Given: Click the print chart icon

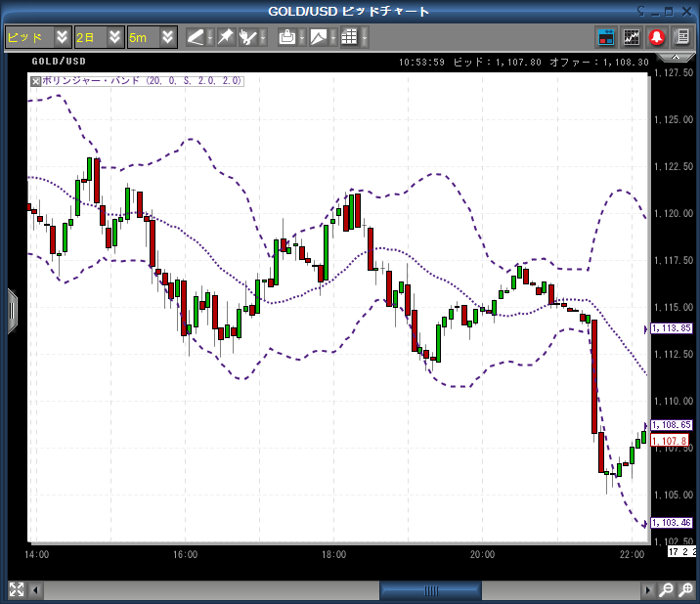Looking at the screenshot, I should click(x=286, y=37).
